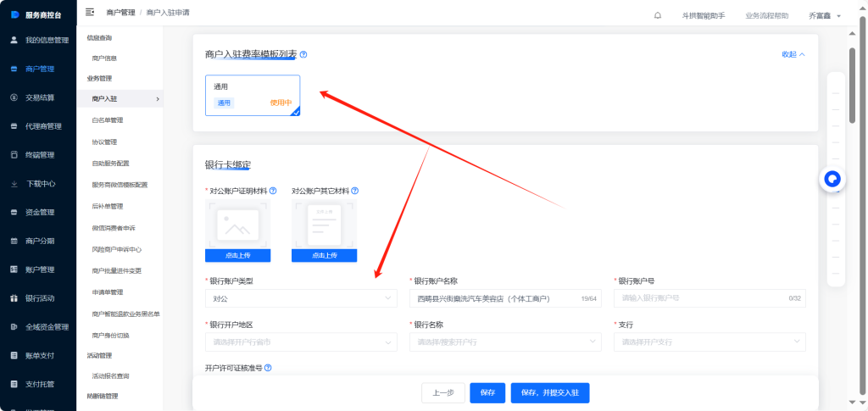Open the 银行账户类型 dropdown showing 对公
Screen dimensions: 868x411
click(301, 298)
